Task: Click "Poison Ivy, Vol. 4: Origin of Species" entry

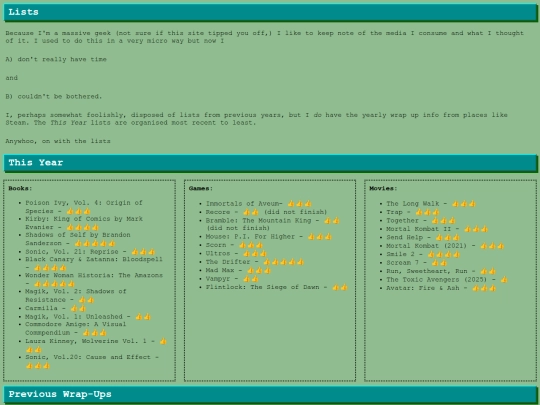Action: point(84,207)
